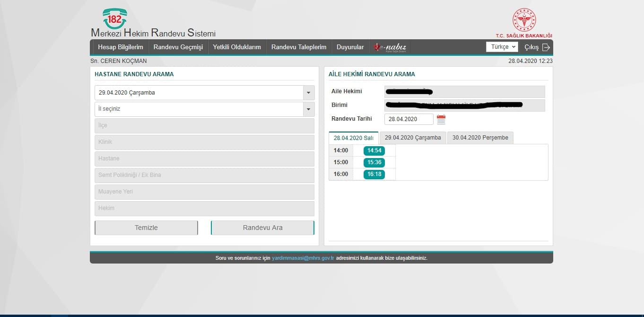The width and height of the screenshot is (644, 317).
Task: Click the Randevu Tarihi date input field
Action: (409, 119)
